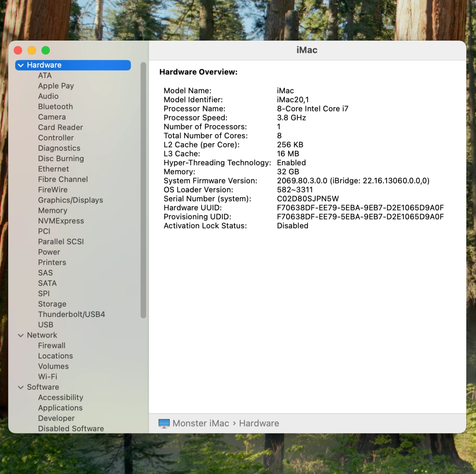
Task: Click Hardware in the bottom path bar
Action: click(x=259, y=423)
